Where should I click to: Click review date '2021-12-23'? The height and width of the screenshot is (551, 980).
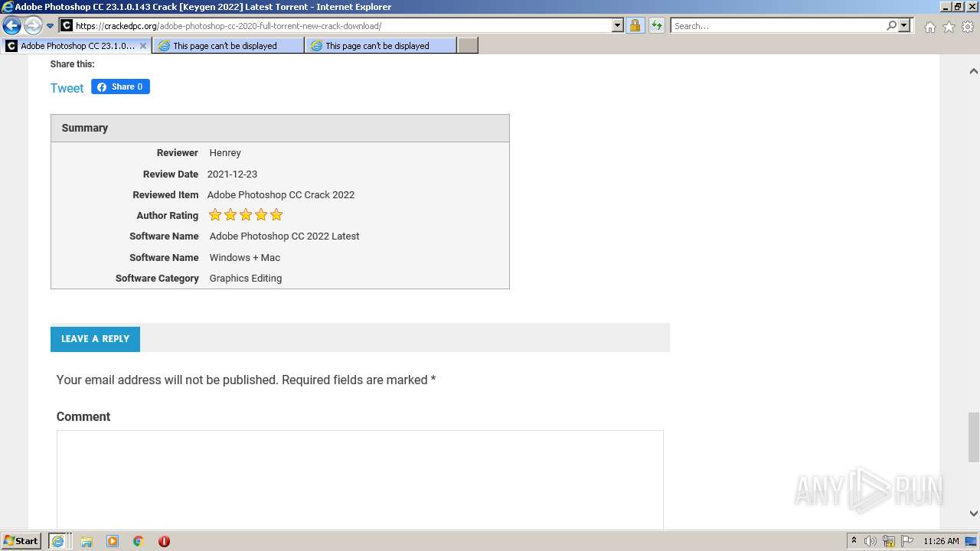click(x=232, y=174)
